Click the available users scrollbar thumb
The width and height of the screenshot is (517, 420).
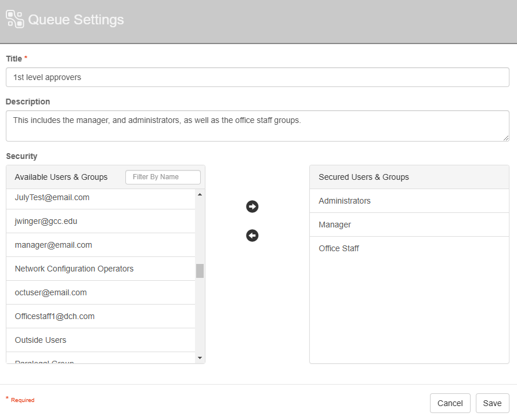tap(200, 271)
